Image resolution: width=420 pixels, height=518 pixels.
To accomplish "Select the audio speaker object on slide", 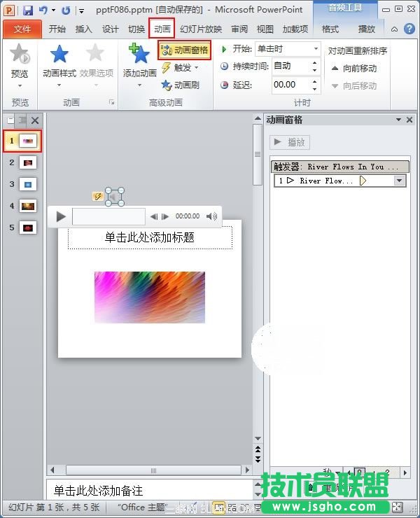I will pos(115,197).
